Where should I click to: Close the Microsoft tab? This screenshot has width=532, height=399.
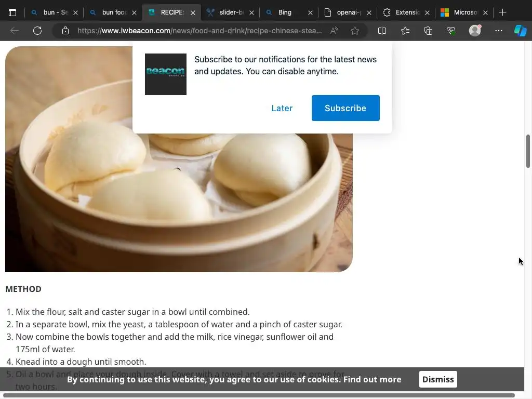pyautogui.click(x=486, y=13)
